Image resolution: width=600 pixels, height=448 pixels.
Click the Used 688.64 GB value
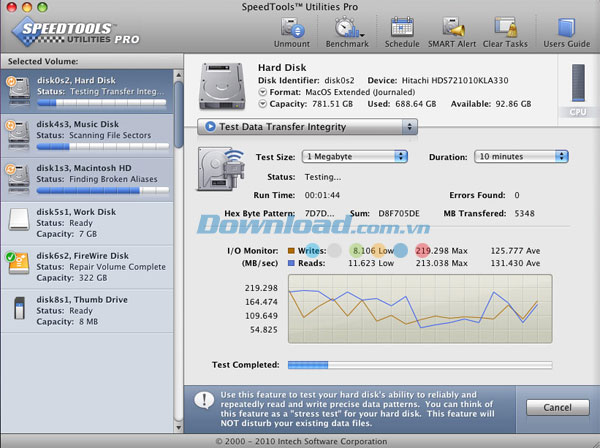(x=416, y=104)
